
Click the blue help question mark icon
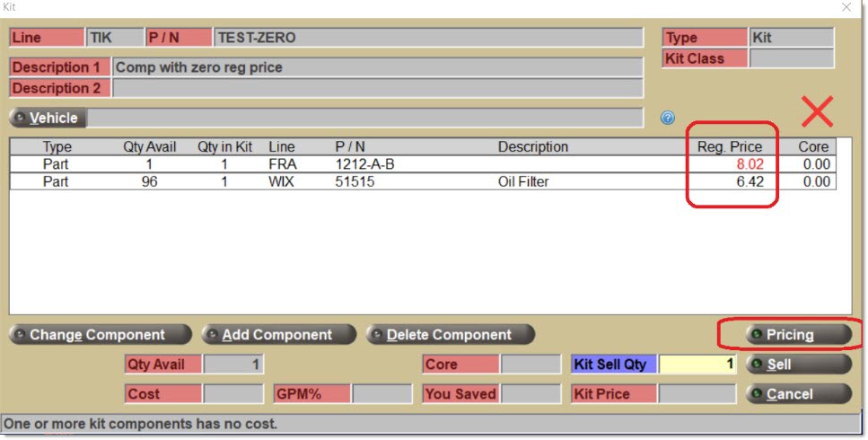coord(667,118)
